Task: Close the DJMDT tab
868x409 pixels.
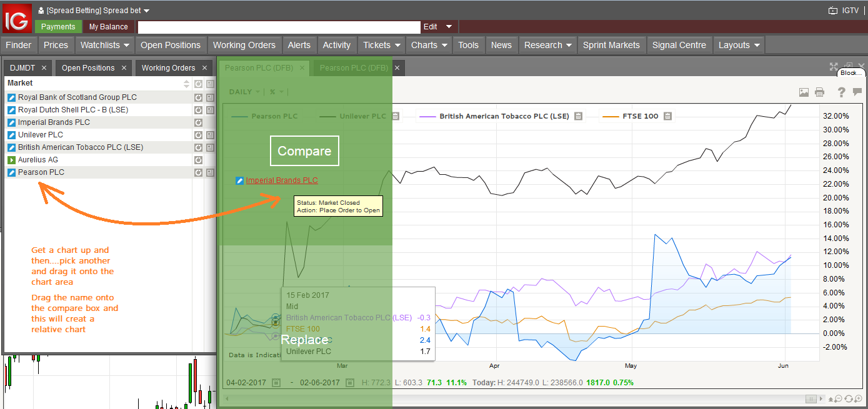Action: click(44, 68)
